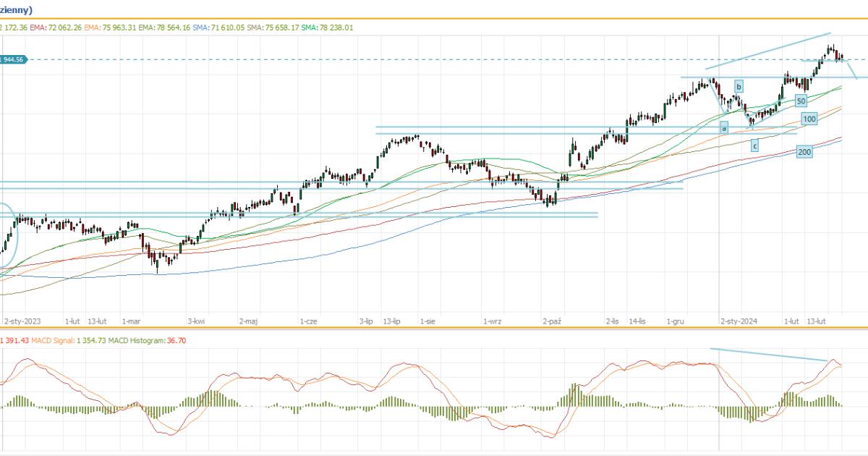
Task: Select the 'c' wave annotation box
Action: coord(754,146)
